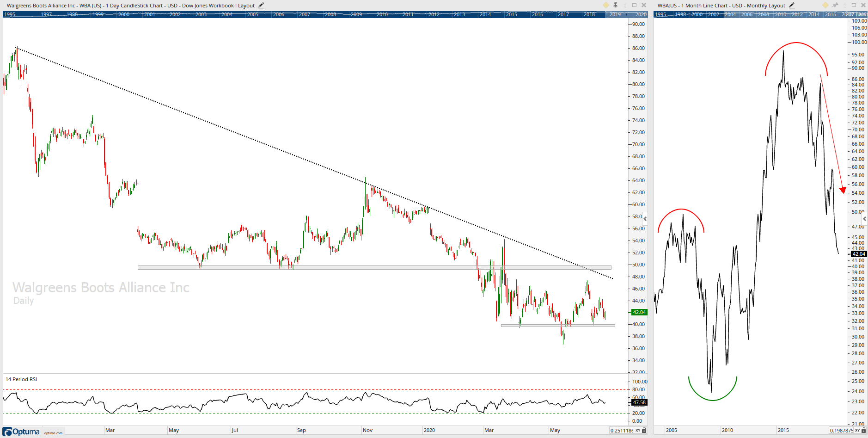
Task: Expand the monthly chart side panel arrow
Action: coord(864,218)
